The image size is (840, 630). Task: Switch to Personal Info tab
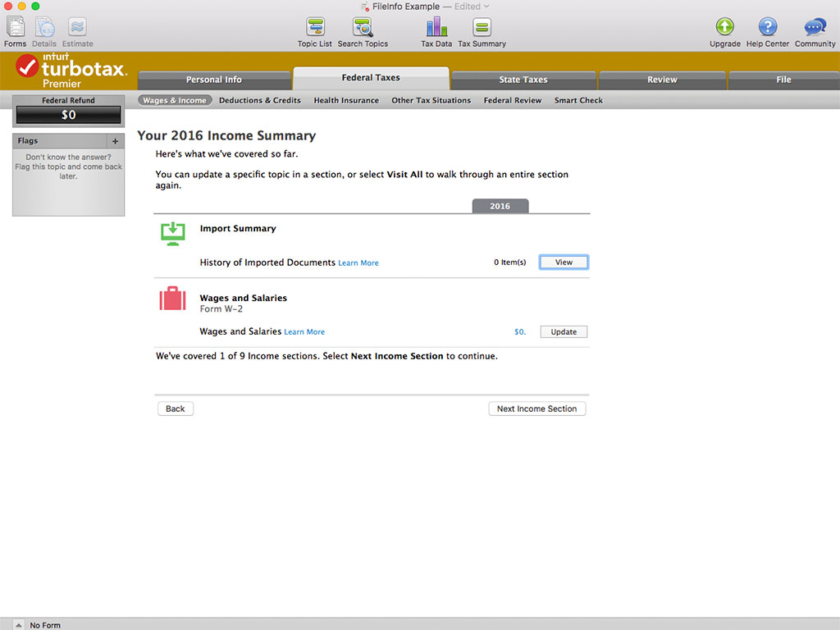[x=214, y=80]
